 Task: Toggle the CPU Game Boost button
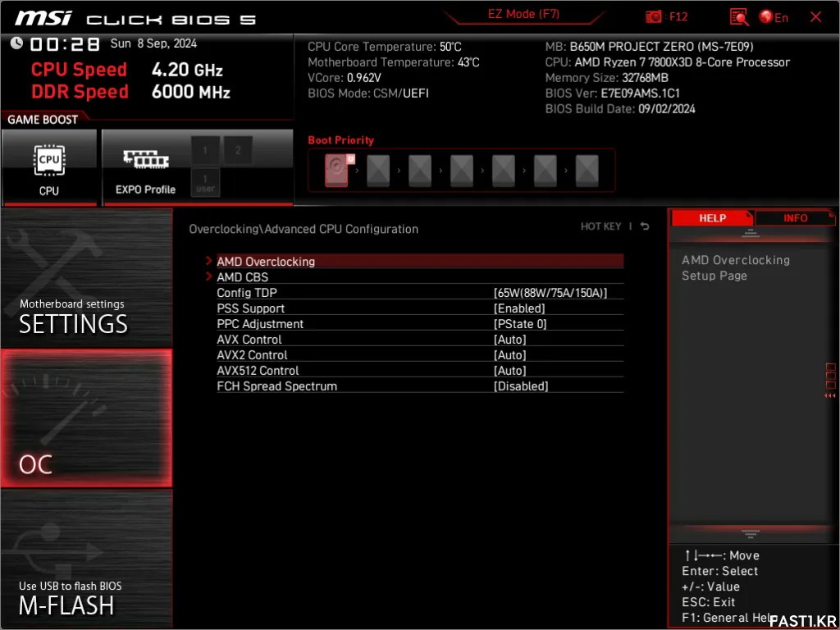49,167
